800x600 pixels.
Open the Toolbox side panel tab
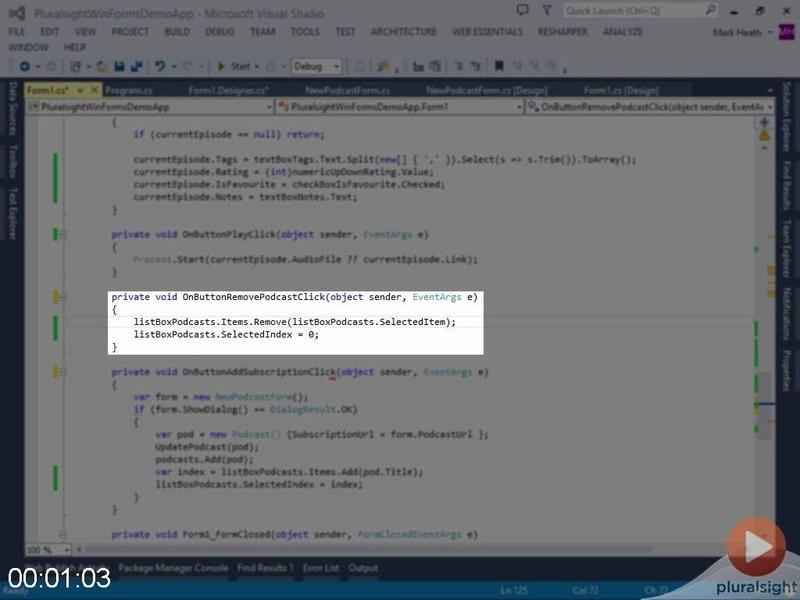coord(13,162)
